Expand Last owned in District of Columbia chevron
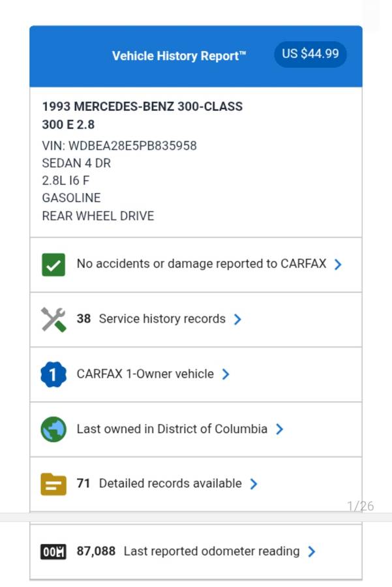 click(x=279, y=429)
